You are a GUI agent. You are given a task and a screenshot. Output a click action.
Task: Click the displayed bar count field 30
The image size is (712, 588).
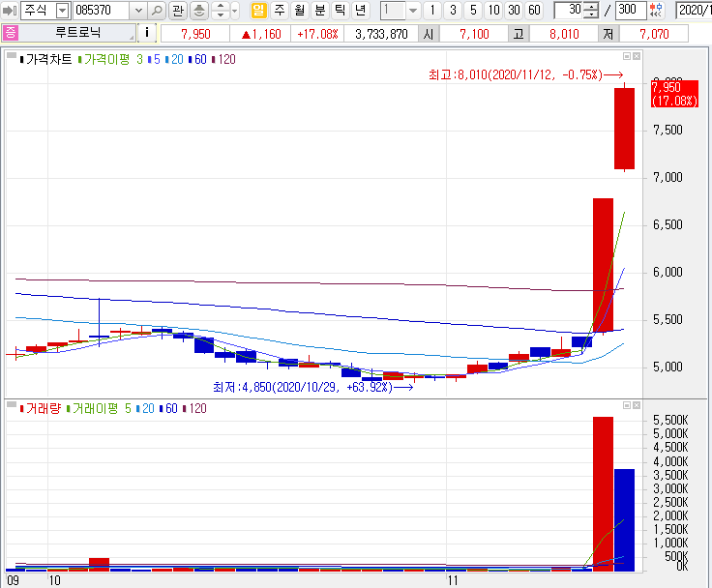[569, 10]
